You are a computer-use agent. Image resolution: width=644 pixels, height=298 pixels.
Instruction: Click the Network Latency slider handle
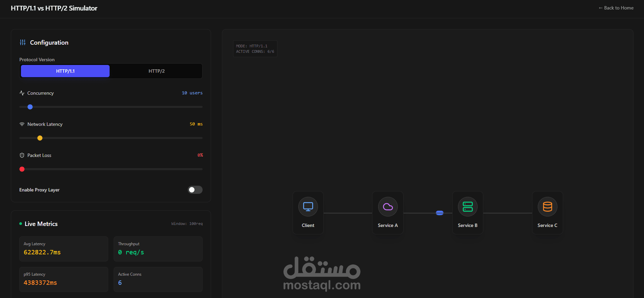click(40, 138)
